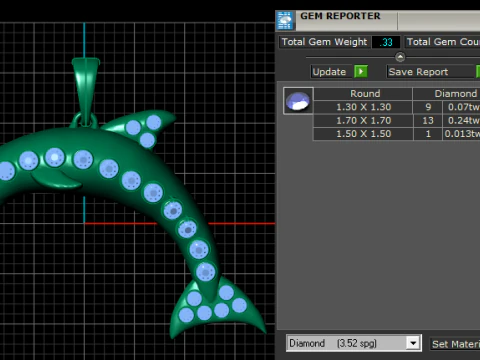Click gem count cell showing 13

click(x=428, y=120)
